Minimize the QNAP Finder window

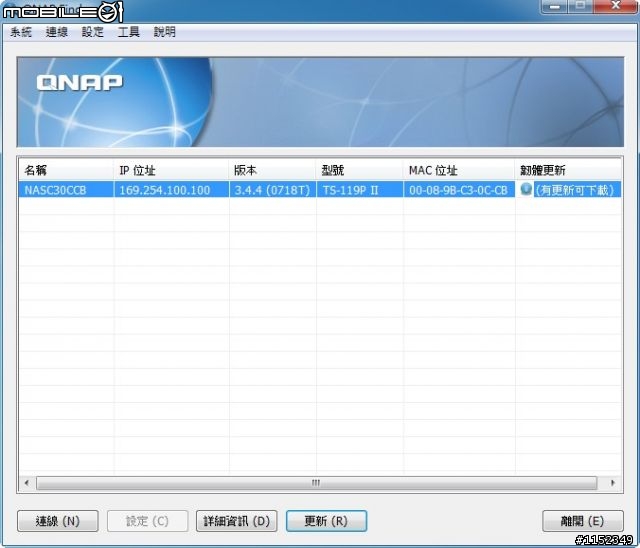point(554,7)
